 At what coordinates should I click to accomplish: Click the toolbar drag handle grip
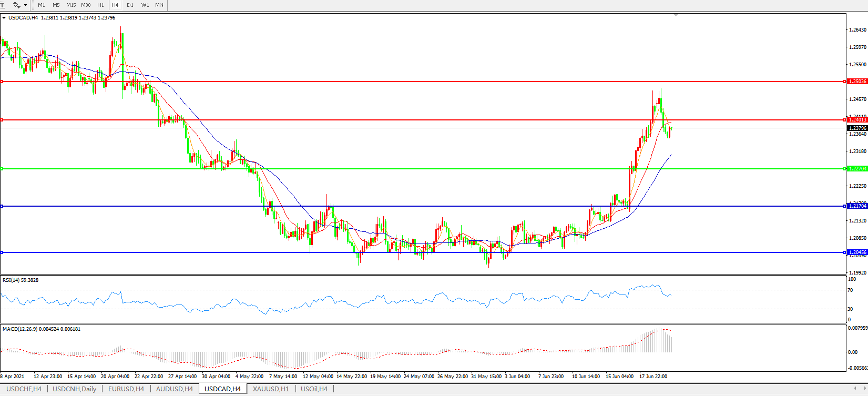coord(33,5)
